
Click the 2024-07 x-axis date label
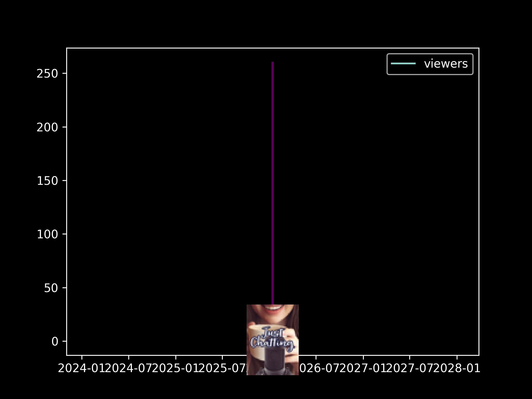[x=128, y=369]
